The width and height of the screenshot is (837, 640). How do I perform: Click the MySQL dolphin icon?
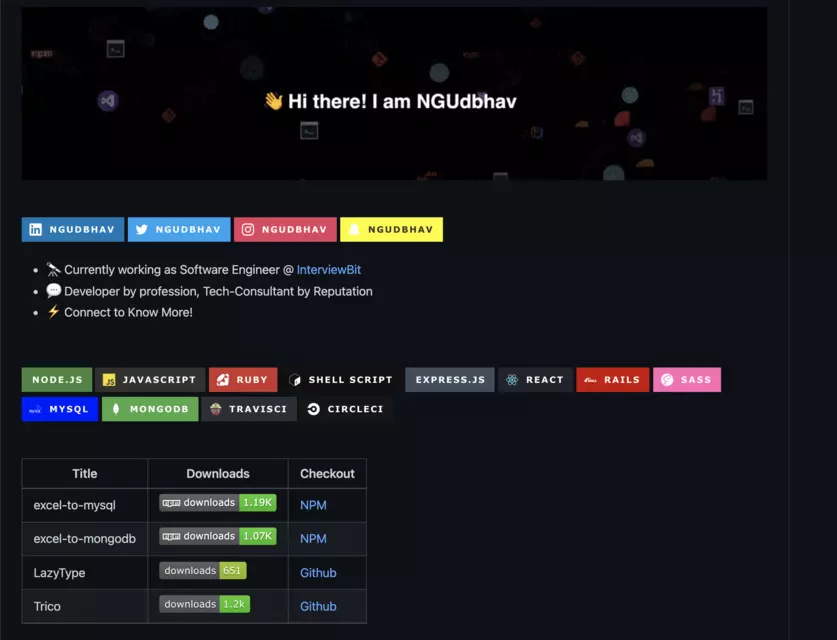coord(35,409)
